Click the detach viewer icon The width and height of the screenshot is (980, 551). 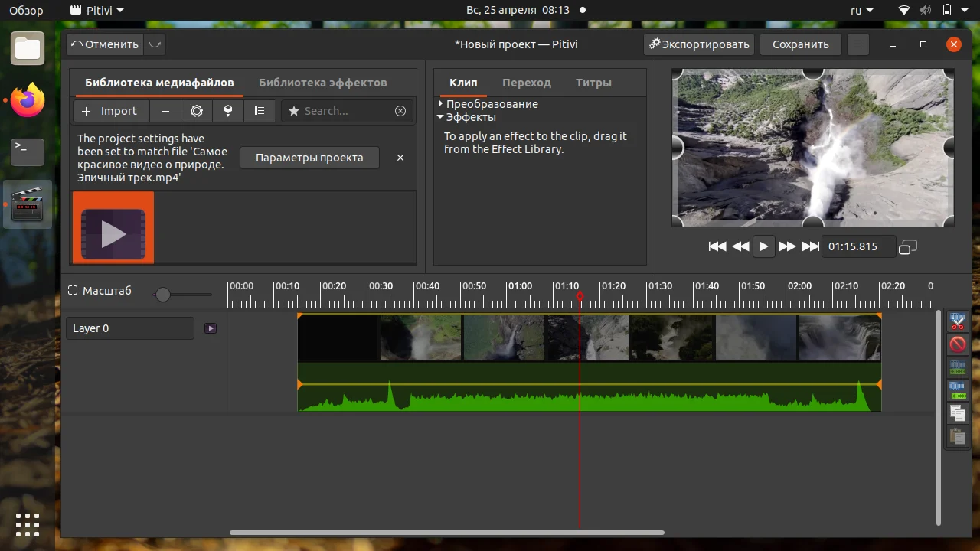(908, 246)
